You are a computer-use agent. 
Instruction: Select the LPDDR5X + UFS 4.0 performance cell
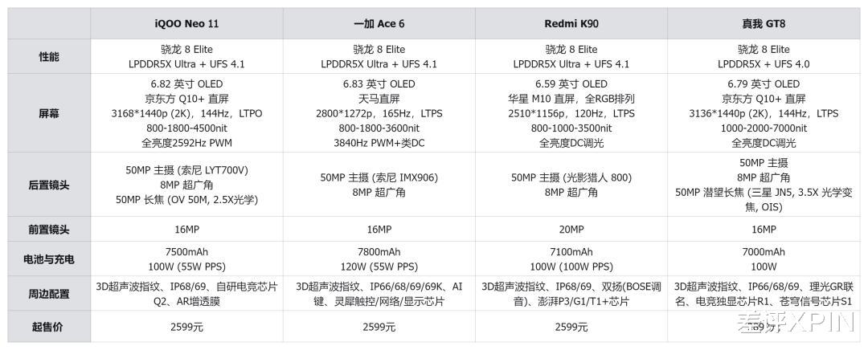coord(764,57)
